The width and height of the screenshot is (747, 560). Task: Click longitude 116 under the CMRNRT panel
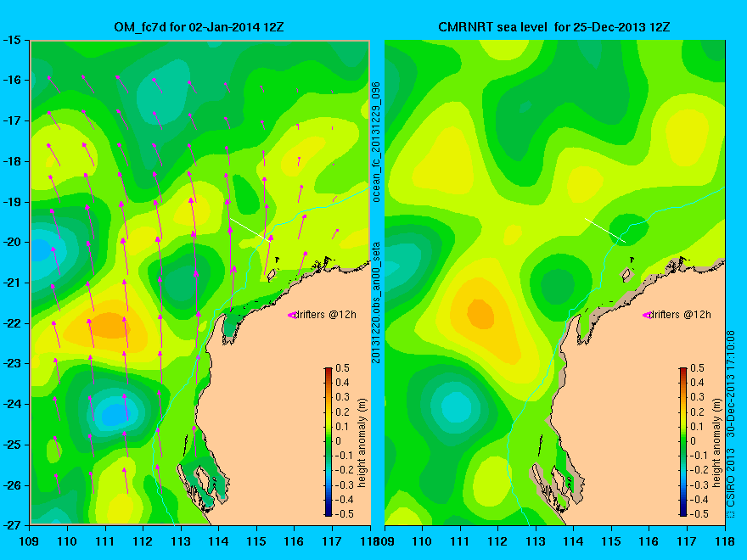pyautogui.click(x=649, y=541)
